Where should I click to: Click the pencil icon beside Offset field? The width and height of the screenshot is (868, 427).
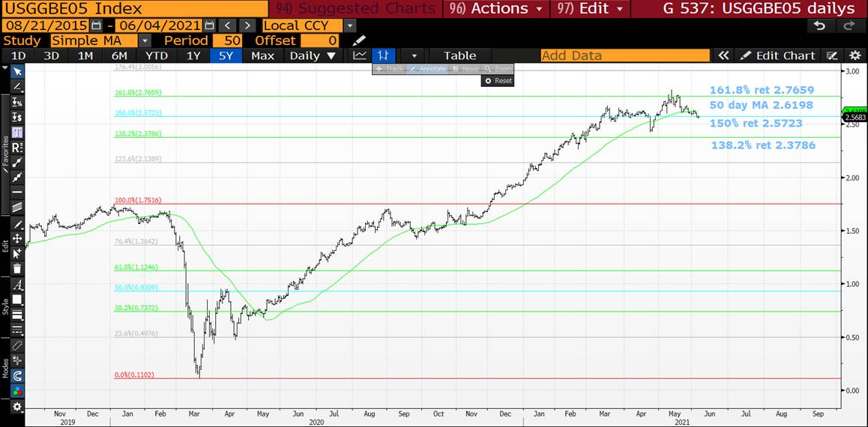click(x=360, y=40)
